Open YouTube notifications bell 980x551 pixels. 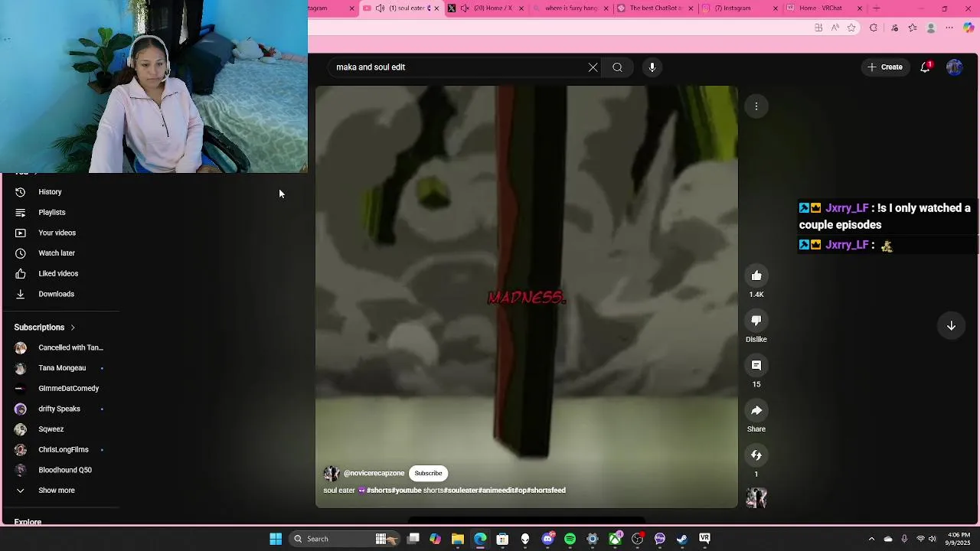pos(926,67)
